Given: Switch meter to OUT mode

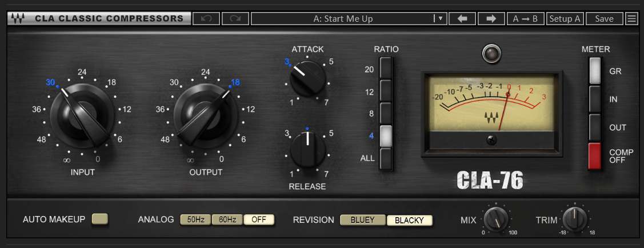Looking at the screenshot, I should coord(595,127).
